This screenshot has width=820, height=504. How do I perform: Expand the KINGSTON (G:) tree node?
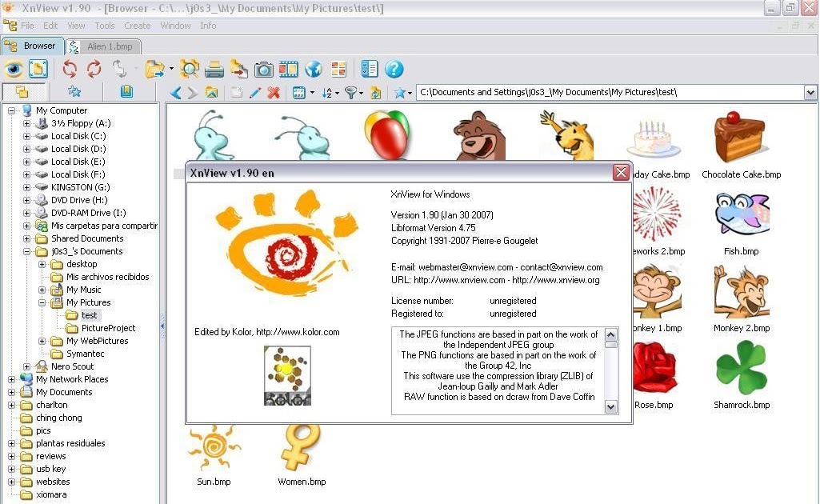tap(26, 188)
